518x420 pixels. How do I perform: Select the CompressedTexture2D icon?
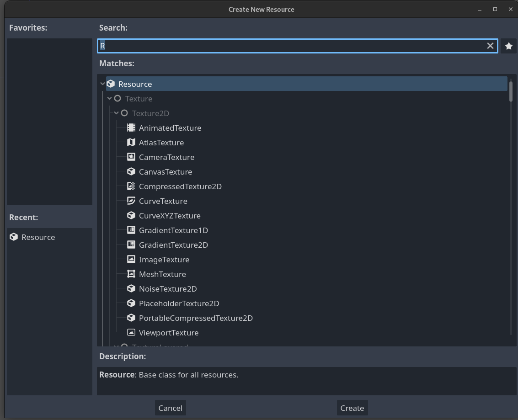(131, 186)
